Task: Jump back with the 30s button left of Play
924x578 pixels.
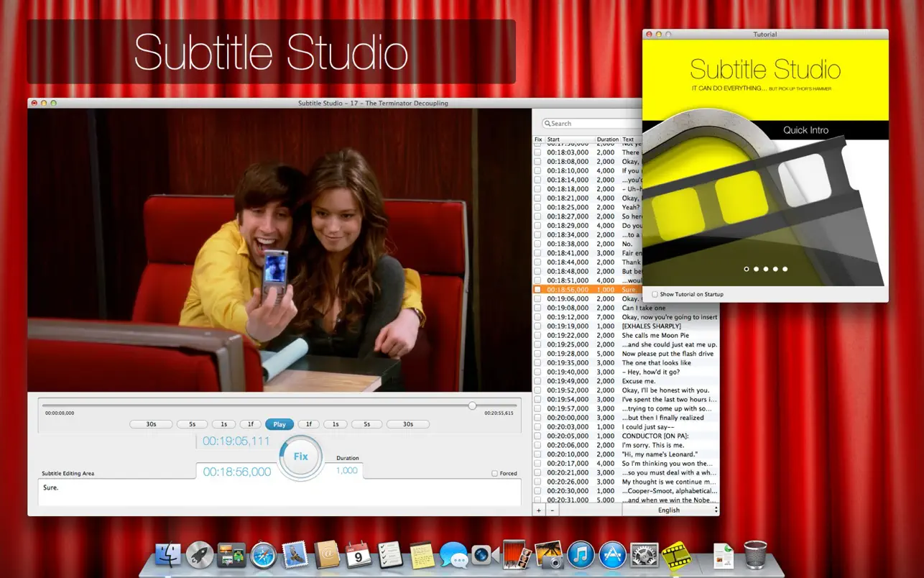Action: point(151,424)
